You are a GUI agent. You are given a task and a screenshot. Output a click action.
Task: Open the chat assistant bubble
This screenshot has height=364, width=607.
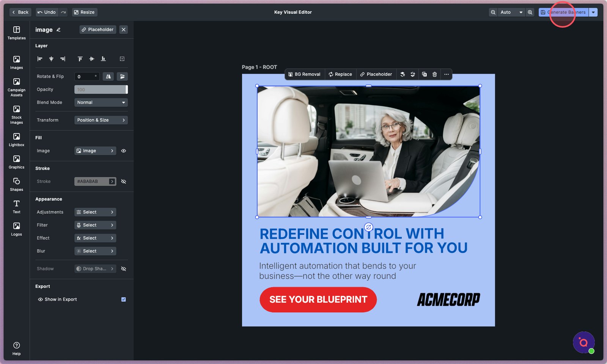583,342
